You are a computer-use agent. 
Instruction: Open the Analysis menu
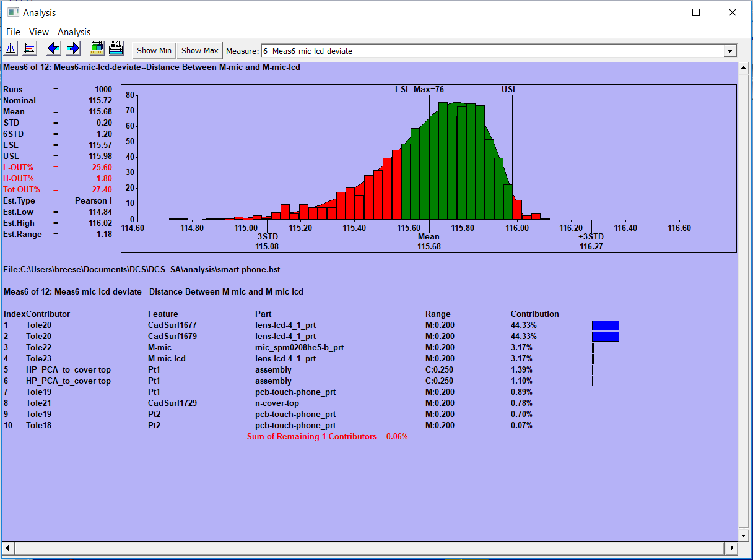coord(74,32)
